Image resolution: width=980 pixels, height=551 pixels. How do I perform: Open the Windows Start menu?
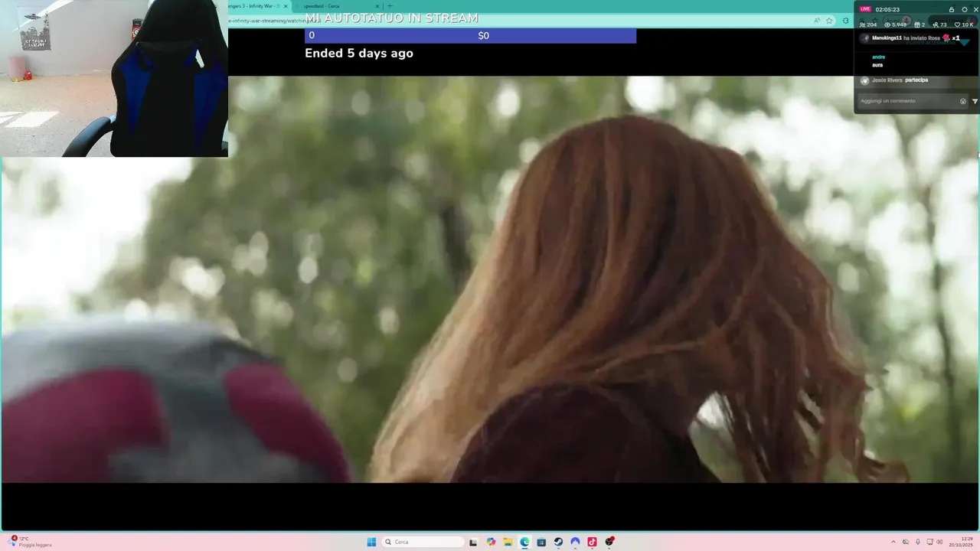[x=371, y=542]
